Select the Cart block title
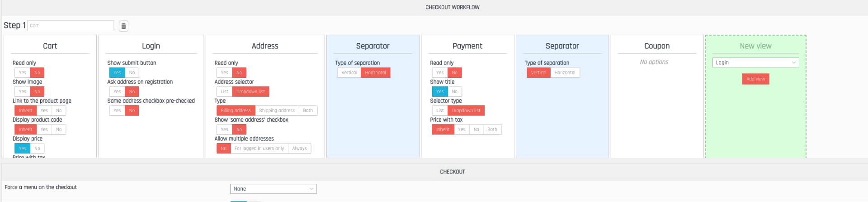Viewport: 868px width, 202px height. coord(50,46)
